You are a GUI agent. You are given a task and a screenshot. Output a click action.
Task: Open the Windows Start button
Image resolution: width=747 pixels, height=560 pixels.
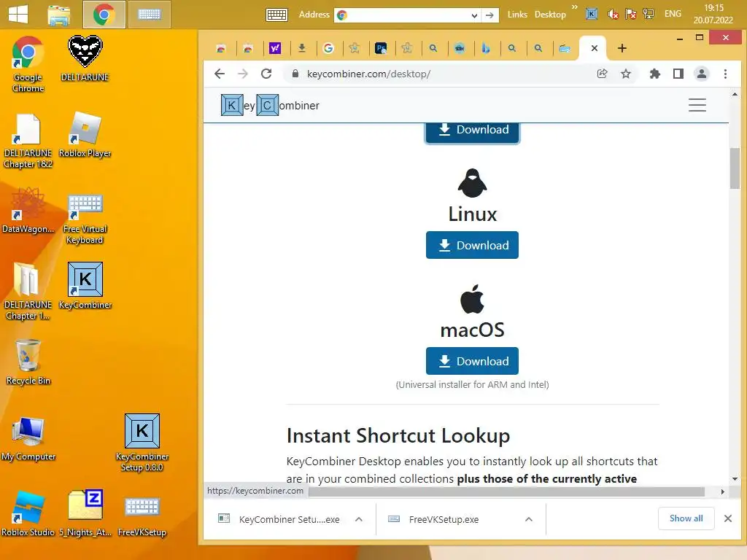coord(18,15)
